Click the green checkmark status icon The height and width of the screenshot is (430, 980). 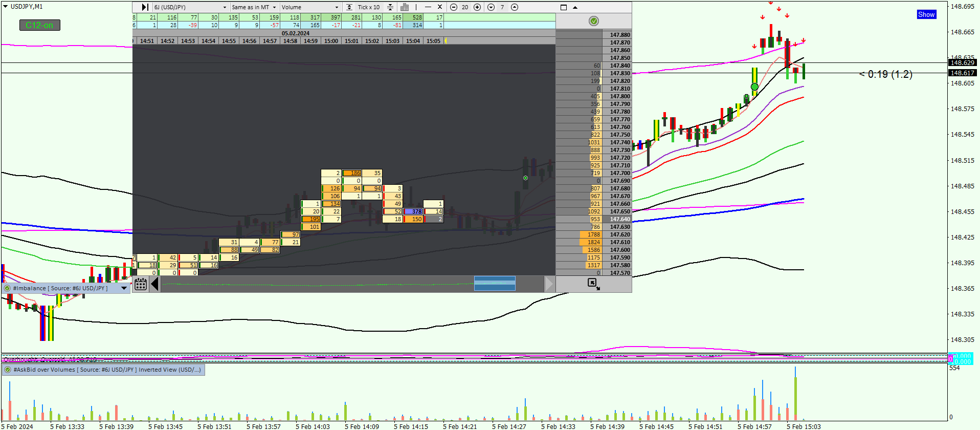(594, 21)
